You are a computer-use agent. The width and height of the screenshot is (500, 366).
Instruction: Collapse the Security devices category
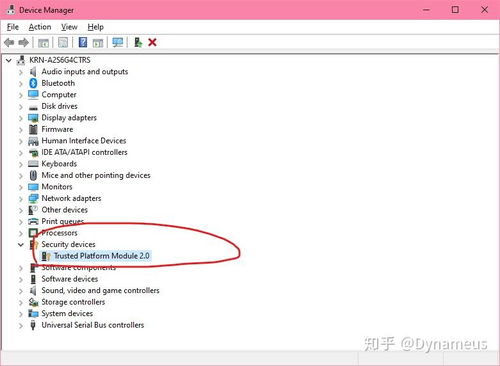coord(21,245)
